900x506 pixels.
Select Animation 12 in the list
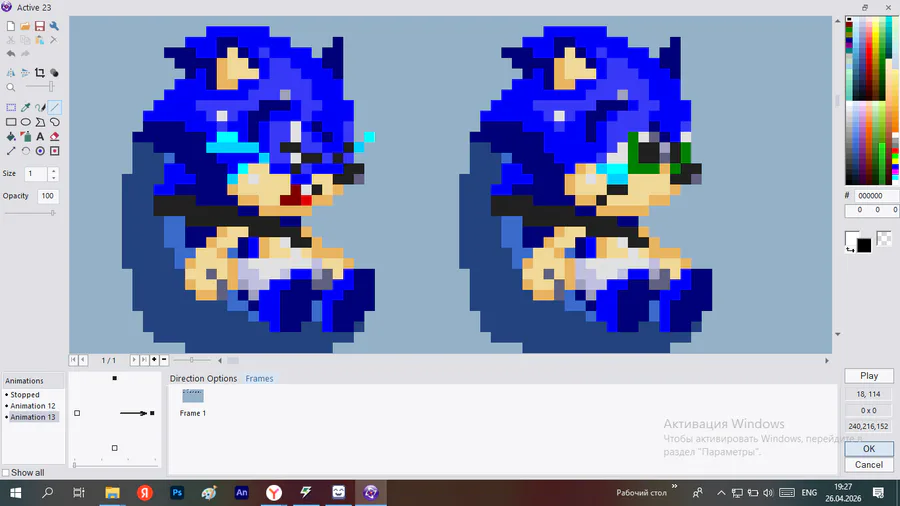point(33,406)
